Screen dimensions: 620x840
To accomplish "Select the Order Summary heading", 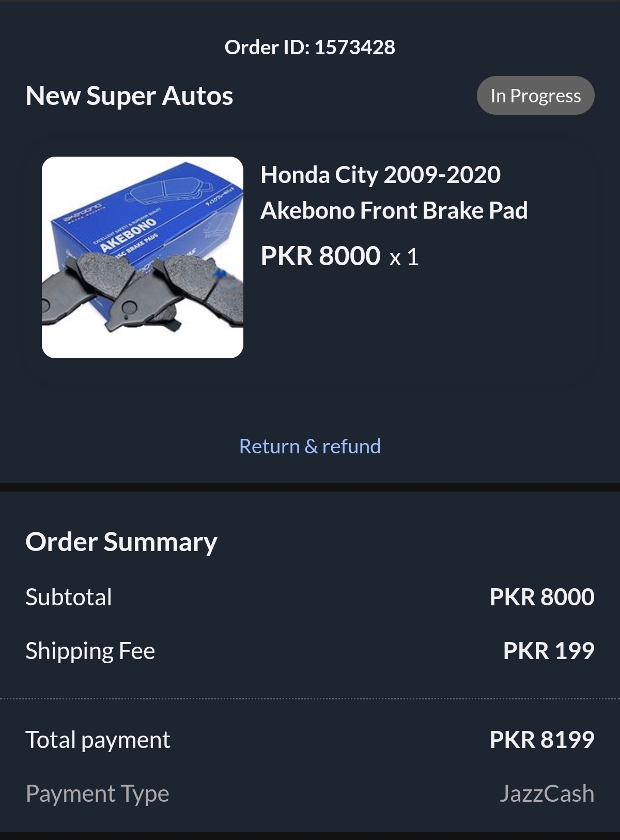I will click(x=121, y=542).
